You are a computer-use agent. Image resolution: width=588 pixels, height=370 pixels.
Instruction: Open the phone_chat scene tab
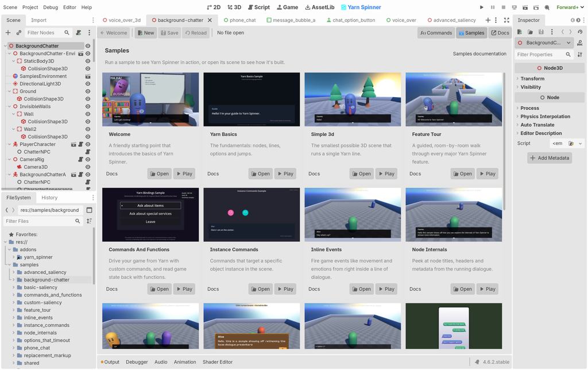(x=239, y=20)
